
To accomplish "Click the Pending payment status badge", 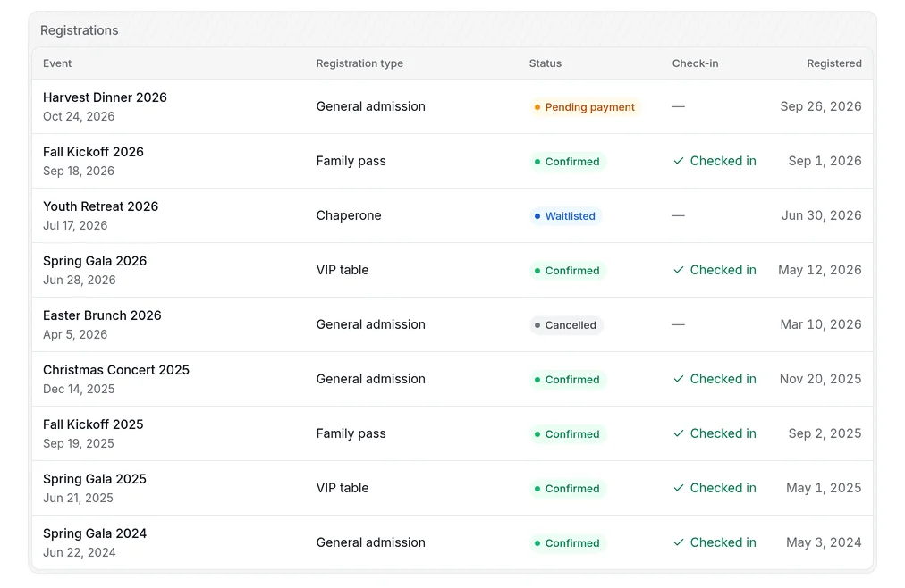I will 584,106.
